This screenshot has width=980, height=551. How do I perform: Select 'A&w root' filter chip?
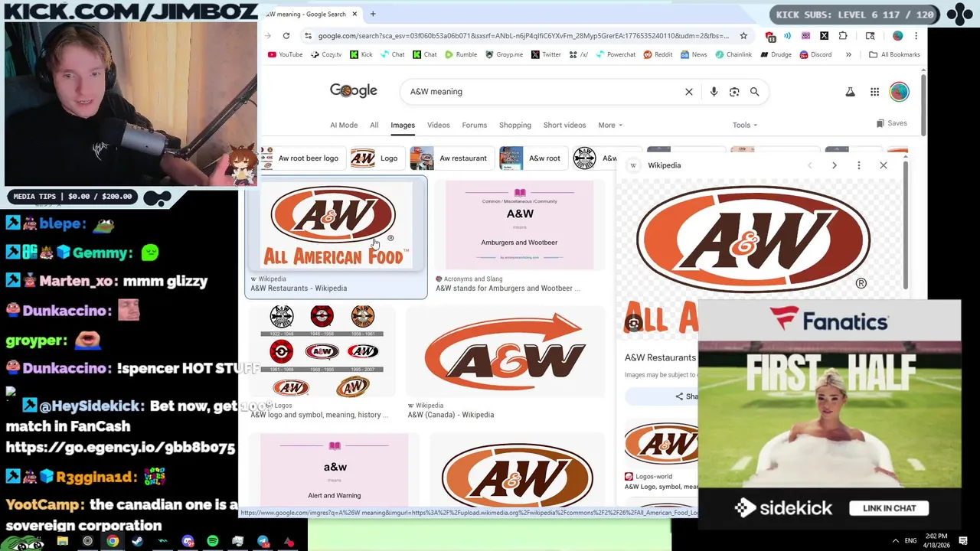(x=532, y=158)
